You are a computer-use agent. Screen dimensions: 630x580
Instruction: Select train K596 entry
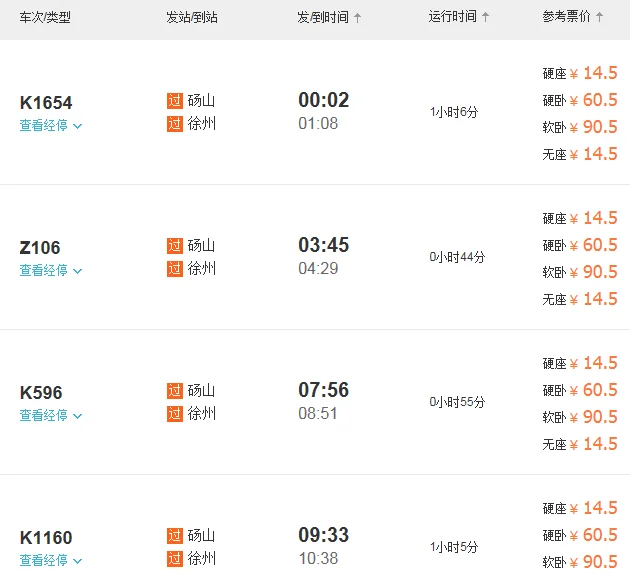pos(42,393)
